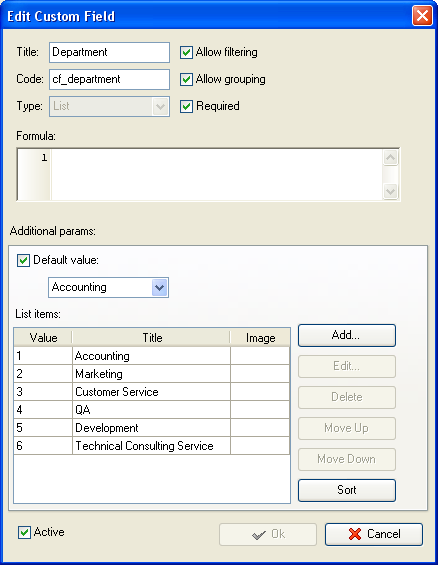Select the Development row in list

click(x=152, y=428)
